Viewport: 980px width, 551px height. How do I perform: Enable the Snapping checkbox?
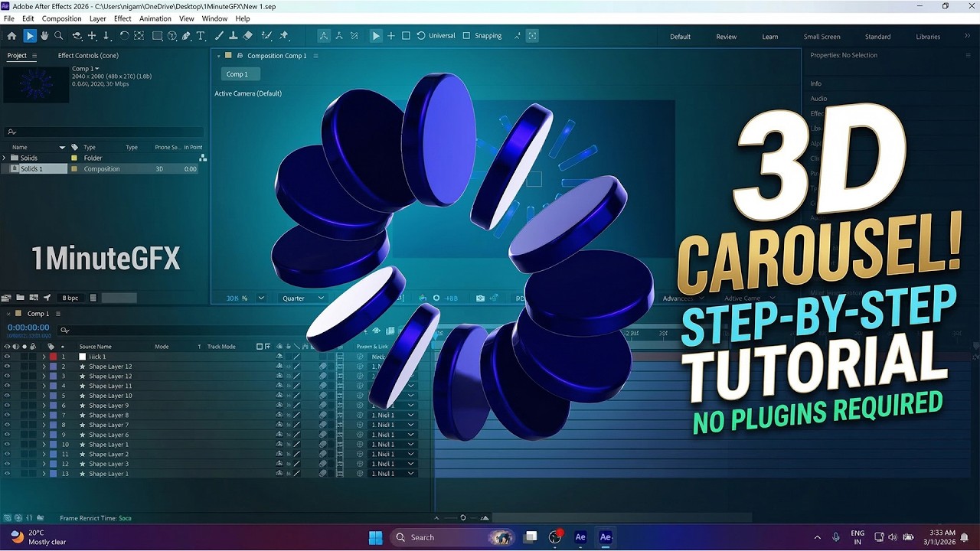[x=466, y=36]
